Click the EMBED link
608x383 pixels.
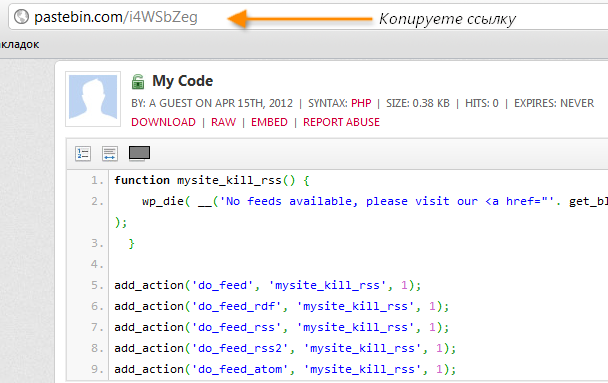tap(269, 122)
